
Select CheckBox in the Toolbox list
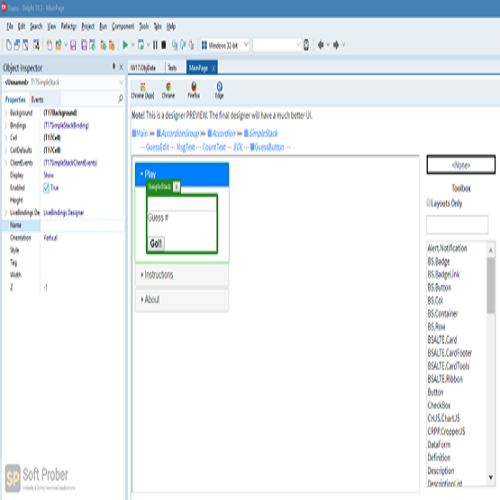(x=439, y=405)
